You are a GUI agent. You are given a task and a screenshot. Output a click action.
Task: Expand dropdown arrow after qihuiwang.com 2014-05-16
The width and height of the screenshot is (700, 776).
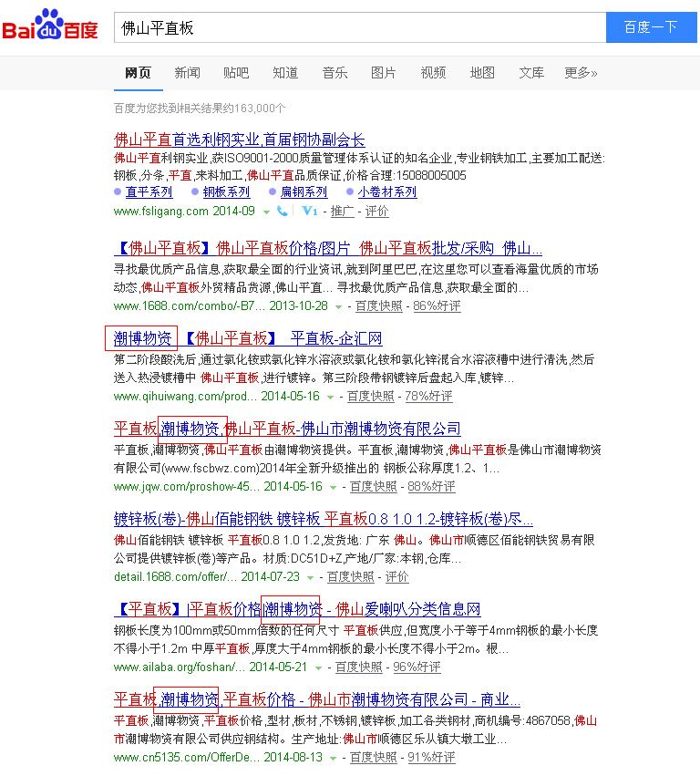(x=330, y=397)
